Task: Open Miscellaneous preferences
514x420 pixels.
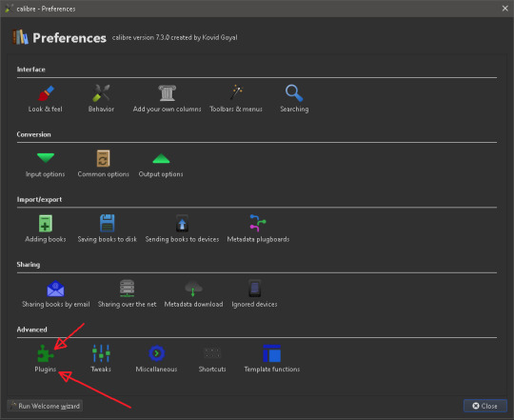Action: (156, 359)
